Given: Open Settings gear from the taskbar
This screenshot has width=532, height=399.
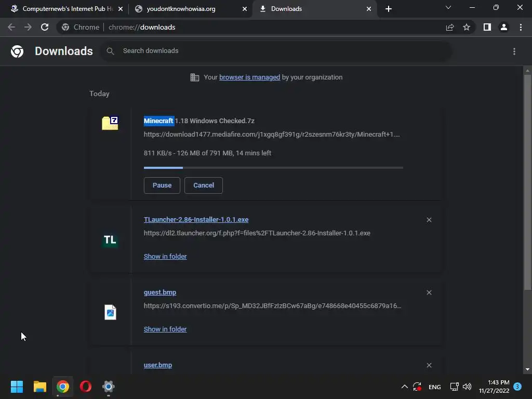Looking at the screenshot, I should pos(109,387).
